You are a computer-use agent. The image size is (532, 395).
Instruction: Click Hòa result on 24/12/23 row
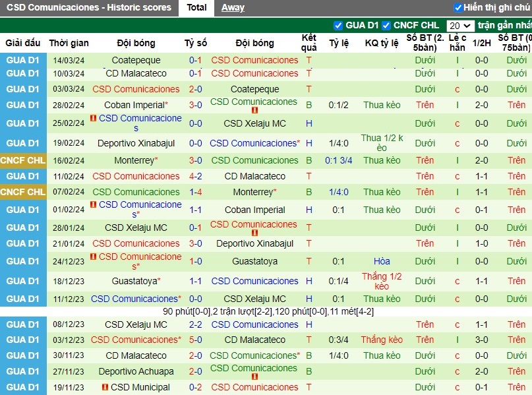coord(382,261)
